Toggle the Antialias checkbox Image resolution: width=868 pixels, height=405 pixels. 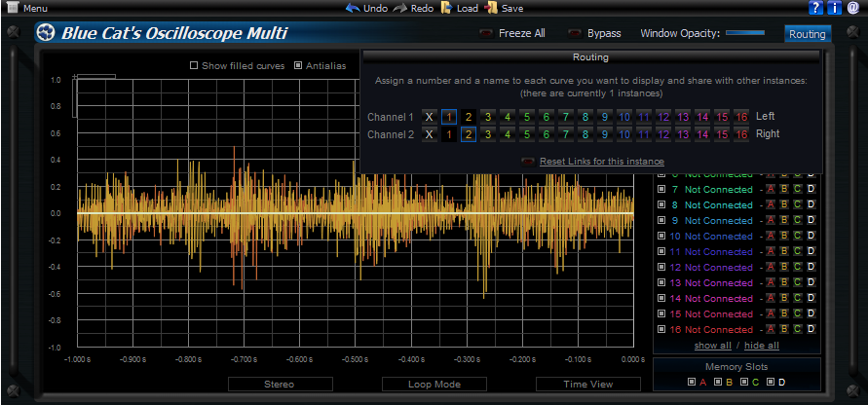click(298, 66)
